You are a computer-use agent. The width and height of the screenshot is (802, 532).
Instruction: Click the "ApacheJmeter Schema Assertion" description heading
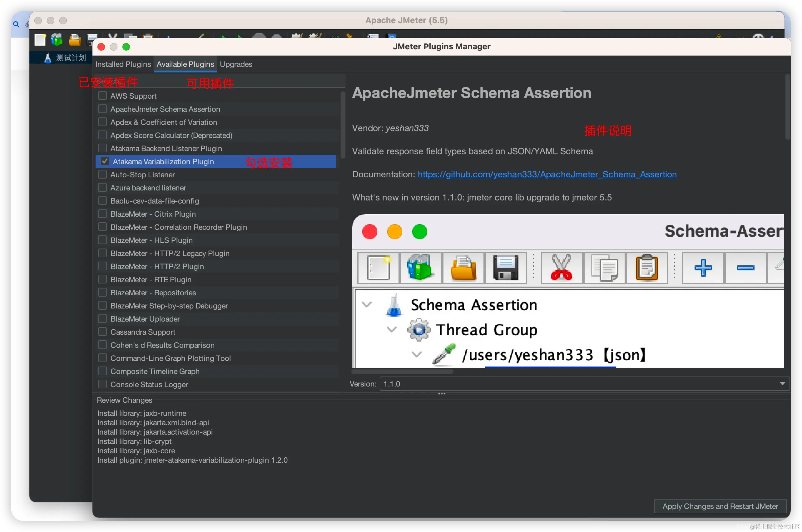pyautogui.click(x=472, y=93)
